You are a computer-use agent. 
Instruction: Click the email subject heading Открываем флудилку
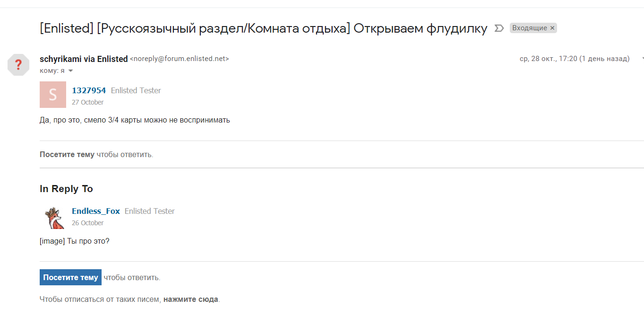[x=263, y=28]
